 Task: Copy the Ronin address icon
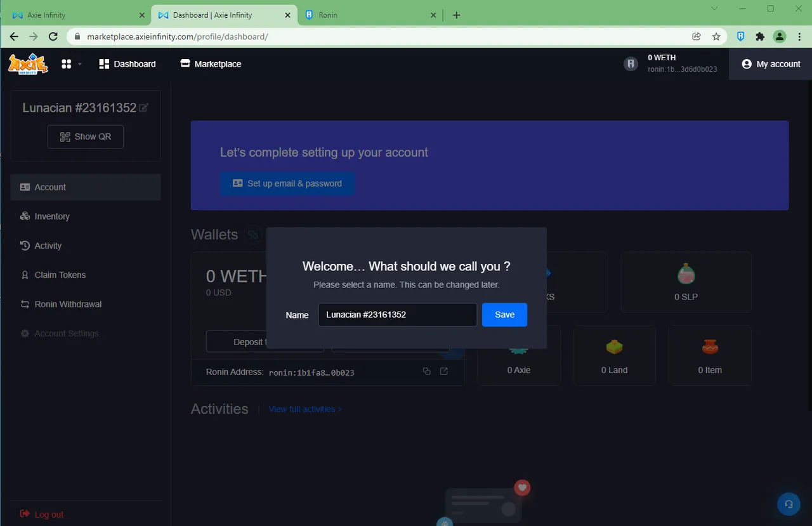426,371
